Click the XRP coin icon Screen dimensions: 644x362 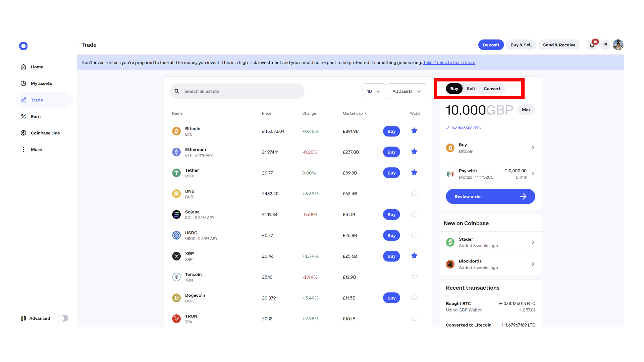coord(176,256)
